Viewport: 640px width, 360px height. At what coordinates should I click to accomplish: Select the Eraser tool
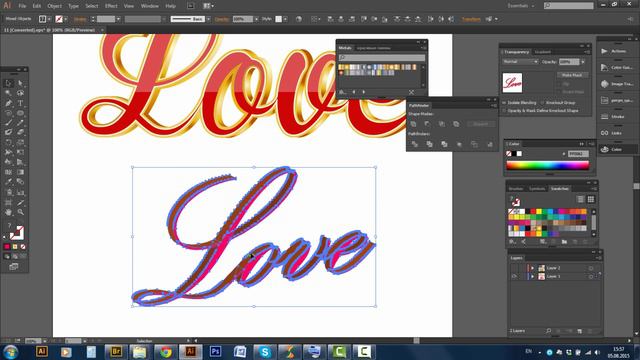click(x=20, y=132)
